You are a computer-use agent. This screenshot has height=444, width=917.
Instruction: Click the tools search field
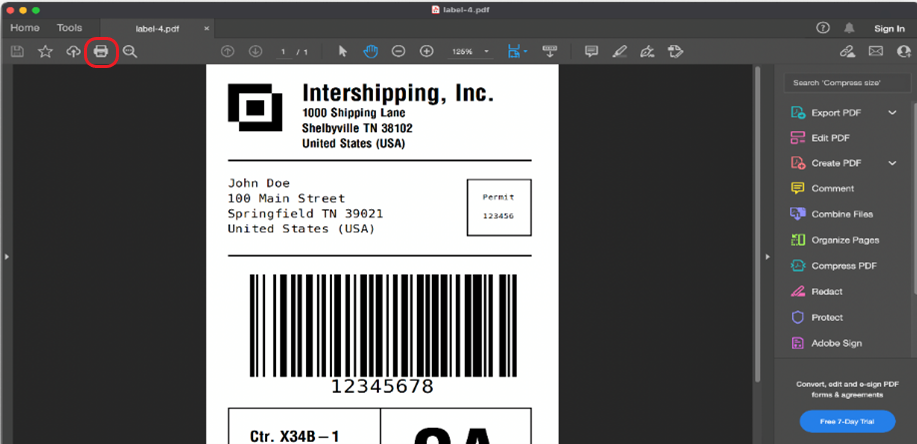tap(846, 82)
